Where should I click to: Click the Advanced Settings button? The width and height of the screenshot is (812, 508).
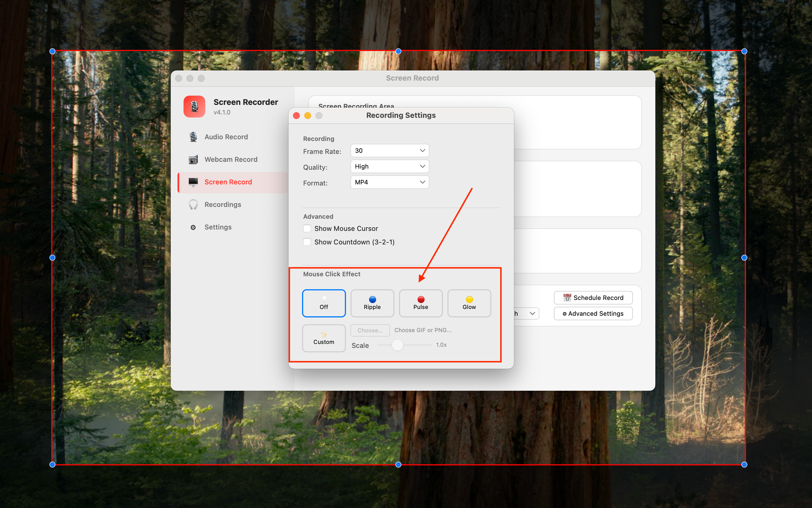point(593,313)
